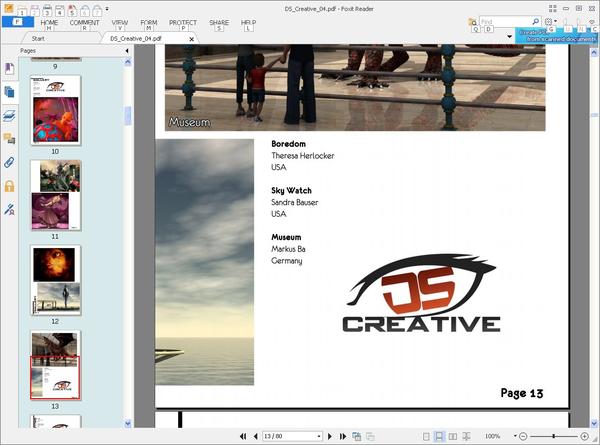The image size is (600, 445).
Task: Collapse the Pages navigation panel
Action: click(127, 51)
